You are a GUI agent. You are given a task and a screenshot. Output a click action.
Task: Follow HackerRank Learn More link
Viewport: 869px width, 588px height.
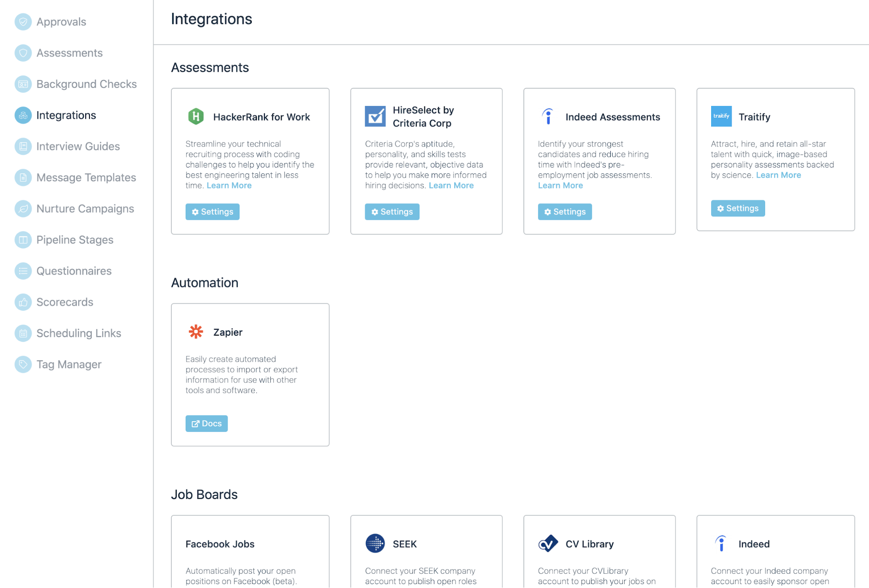pyautogui.click(x=229, y=186)
